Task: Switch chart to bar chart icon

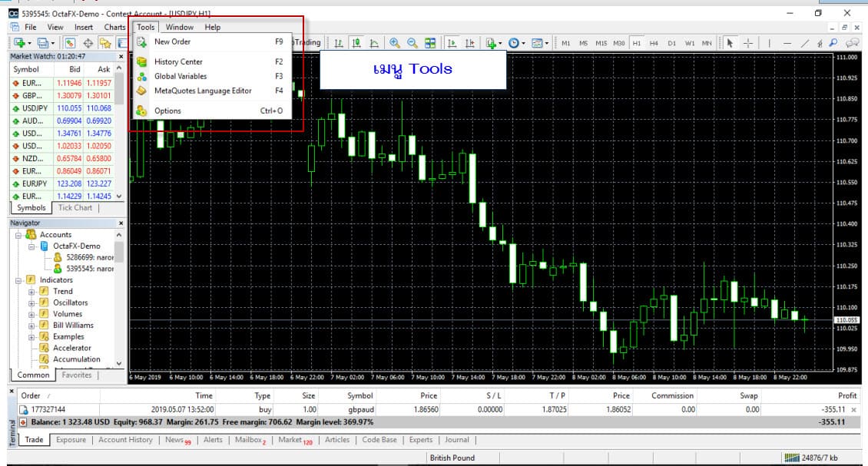Action: pos(339,43)
